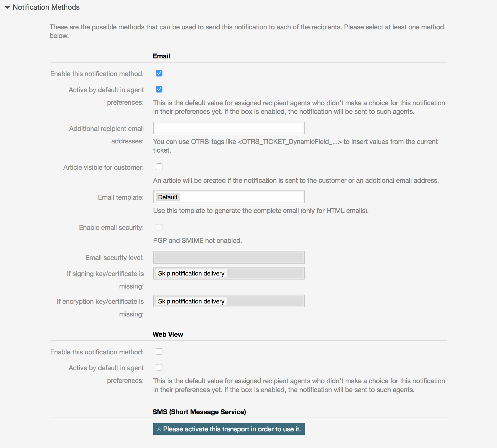Select 'Skip notification delivery' under encryption key missing

pos(191,301)
